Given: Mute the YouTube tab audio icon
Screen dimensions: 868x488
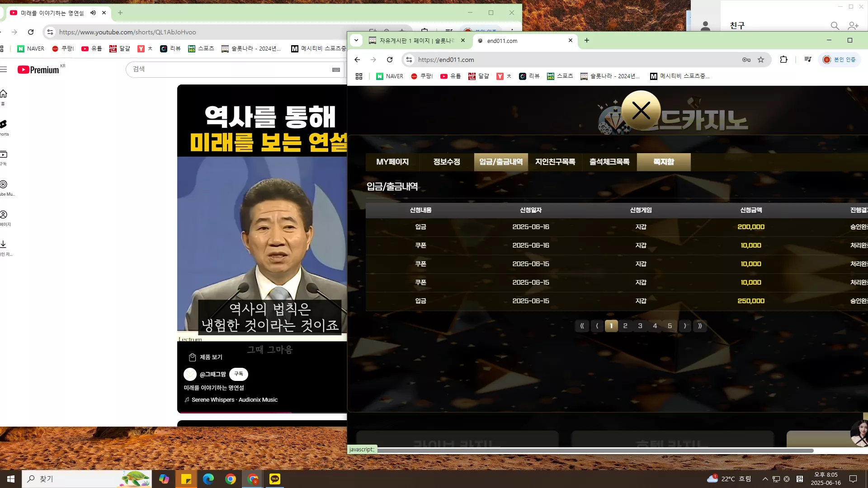Looking at the screenshot, I should point(93,13).
